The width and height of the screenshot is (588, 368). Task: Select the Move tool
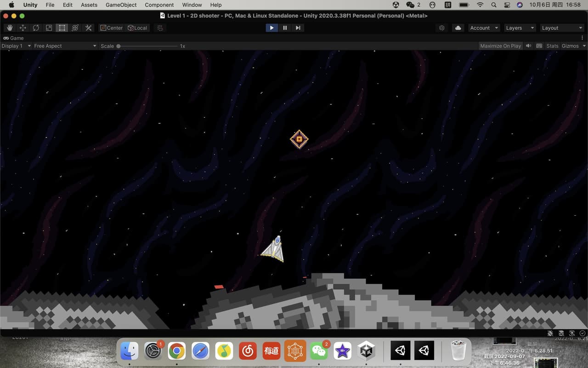[23, 28]
